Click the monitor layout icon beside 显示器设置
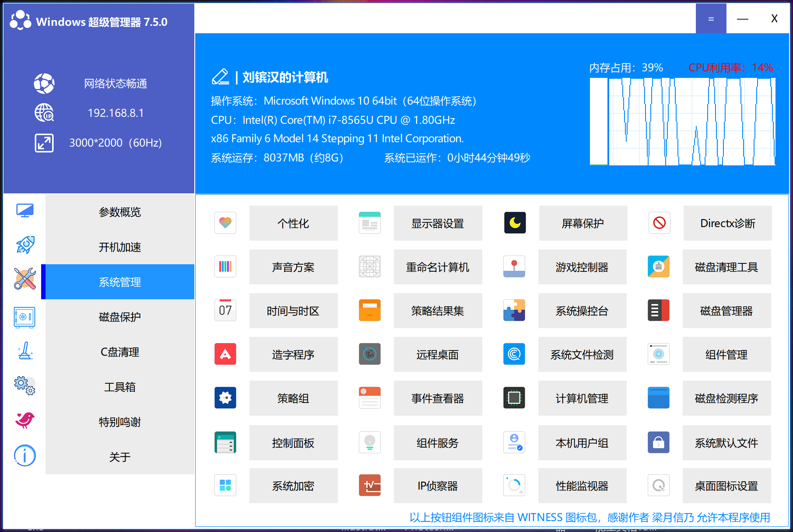 [370, 223]
